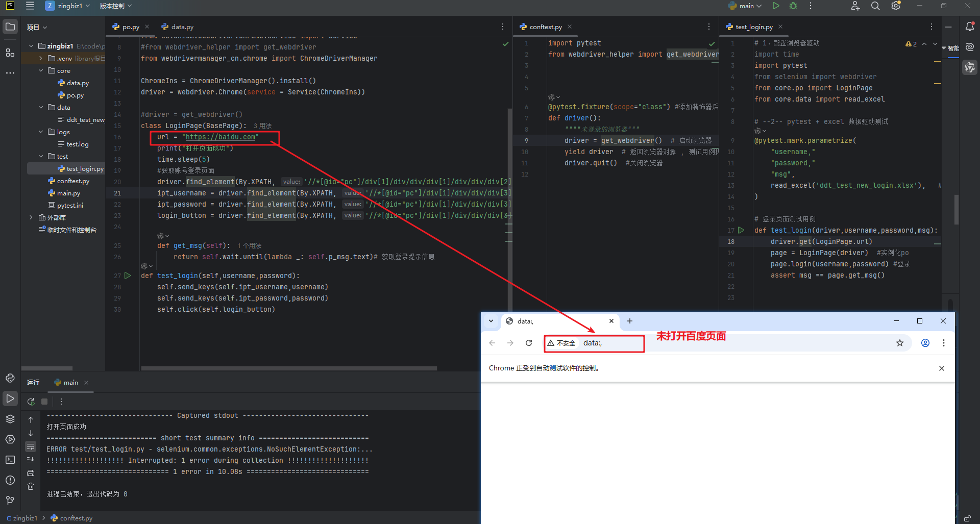
Task: Open pytest.ini in project tree
Action: point(65,205)
